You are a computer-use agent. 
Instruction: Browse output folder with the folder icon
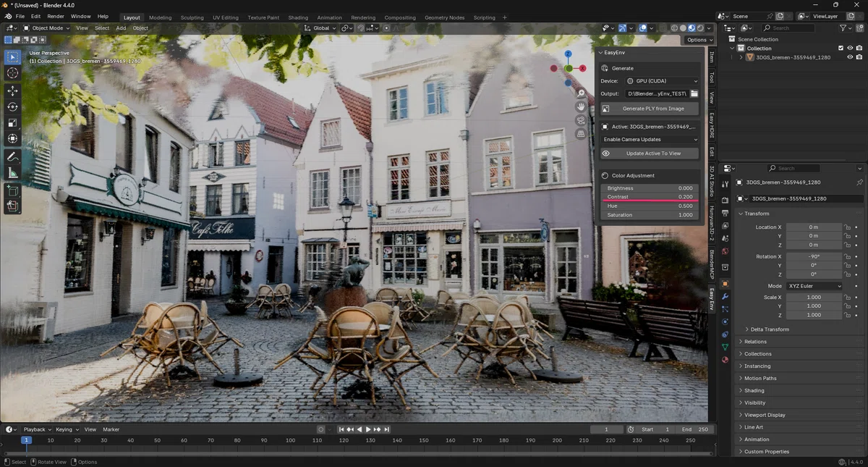[x=694, y=93]
